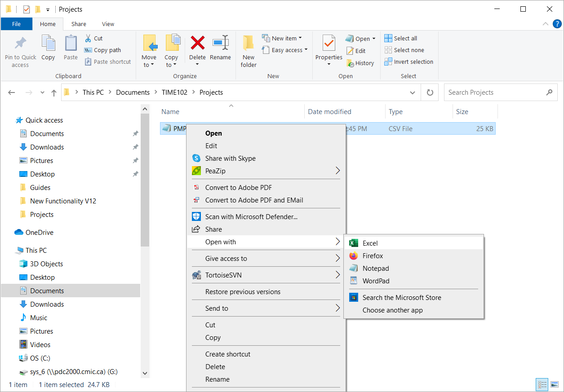Open the Easy access dropdown
Image resolution: width=564 pixels, height=392 pixels.
tap(285, 50)
